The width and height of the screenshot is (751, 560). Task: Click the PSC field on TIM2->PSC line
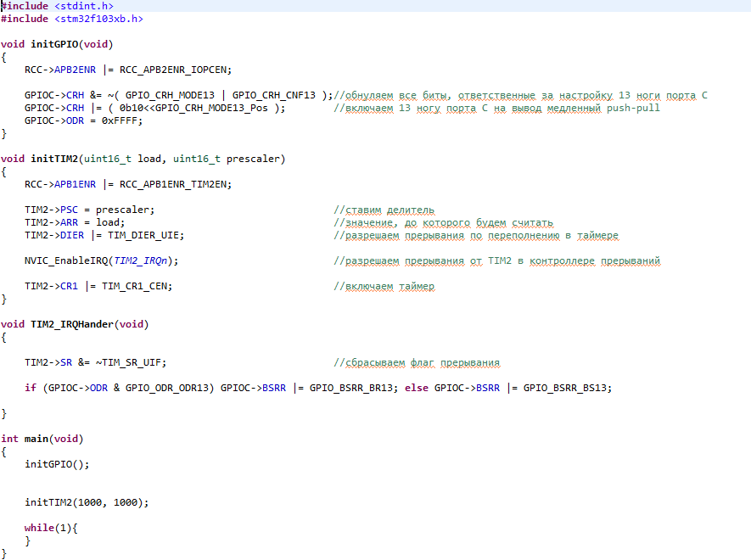69,210
